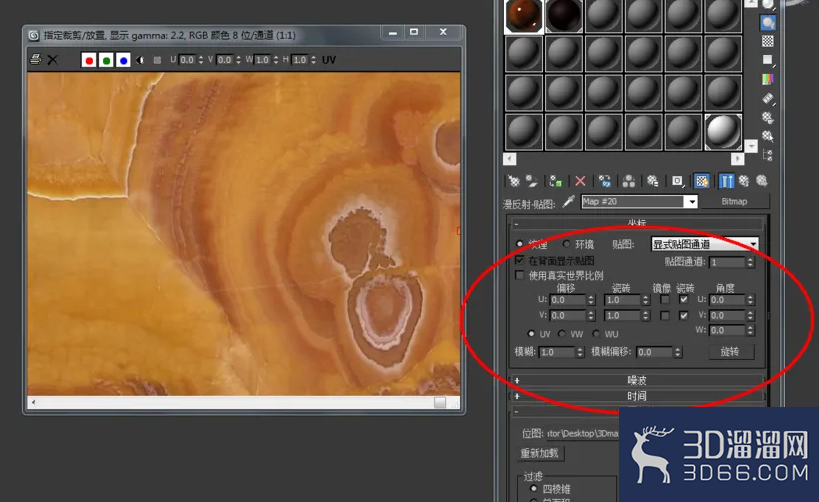The width and height of the screenshot is (819, 502).
Task: Expand the 噪波 rollout
Action: pos(637,380)
